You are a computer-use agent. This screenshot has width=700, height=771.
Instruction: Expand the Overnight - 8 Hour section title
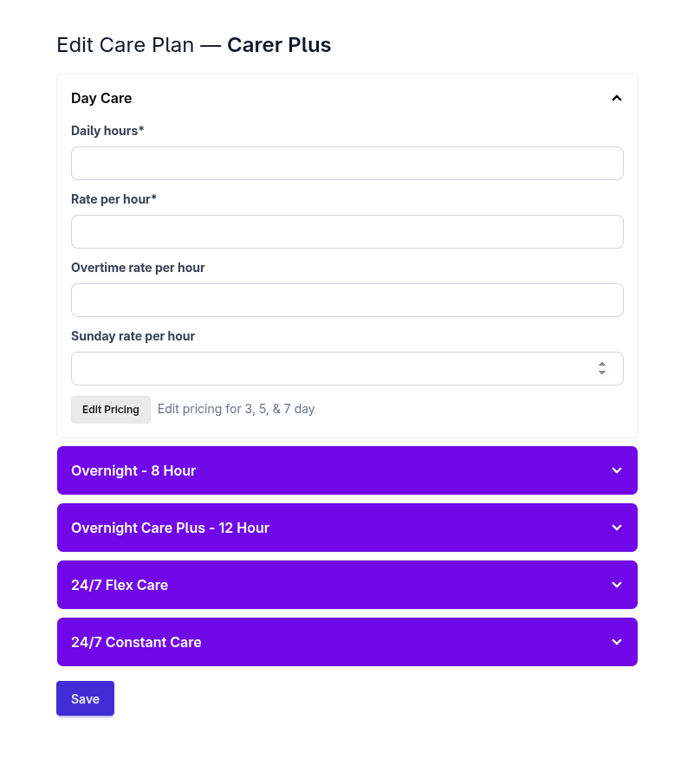[133, 471]
